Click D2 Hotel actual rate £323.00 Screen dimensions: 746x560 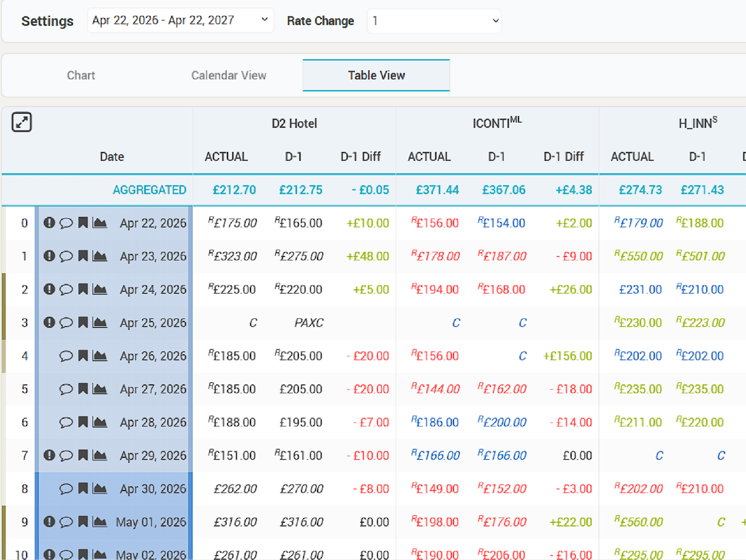[x=232, y=256]
